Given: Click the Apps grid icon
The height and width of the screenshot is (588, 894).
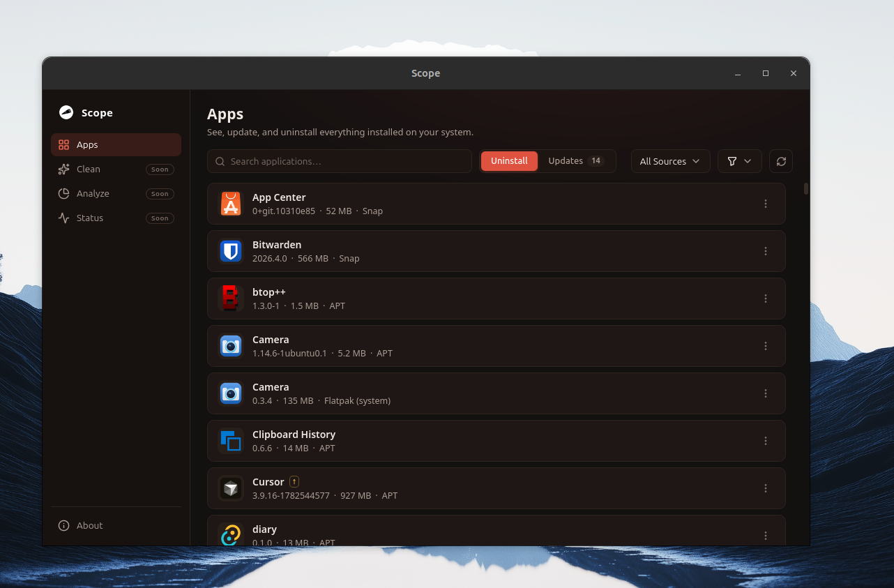Looking at the screenshot, I should 63,144.
